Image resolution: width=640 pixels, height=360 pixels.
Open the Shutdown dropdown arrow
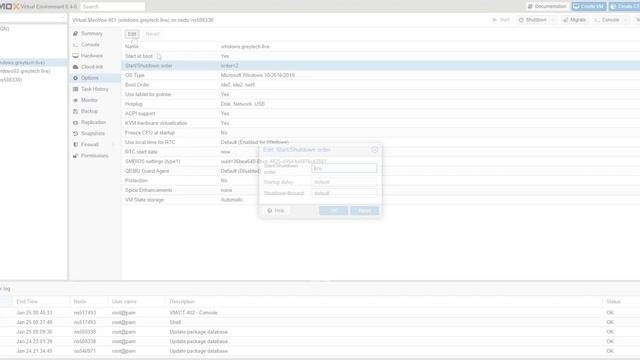point(553,20)
